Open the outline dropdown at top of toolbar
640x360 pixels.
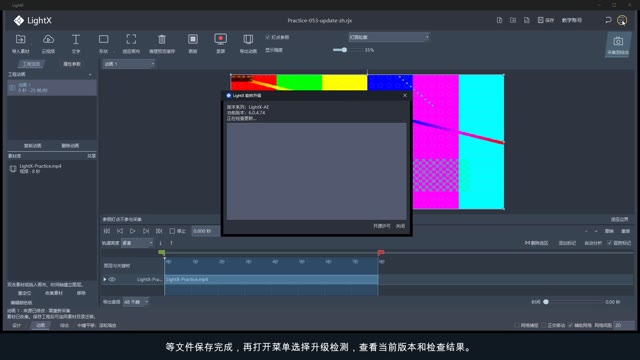[389, 37]
